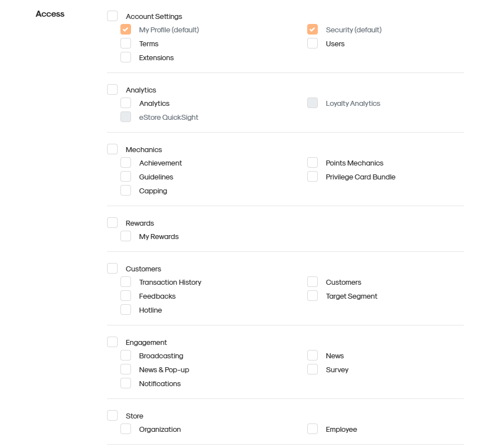Image resolution: width=499 pixels, height=448 pixels.
Task: Enable the Notifications checkbox
Action: coord(125,383)
